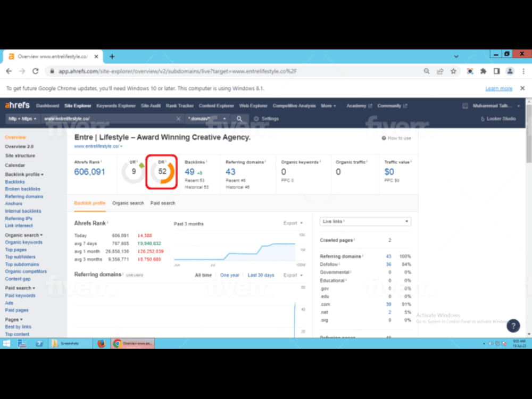Screen dimensions: 532x399
Task: Open the Windows Start button
Action: tap(6, 343)
